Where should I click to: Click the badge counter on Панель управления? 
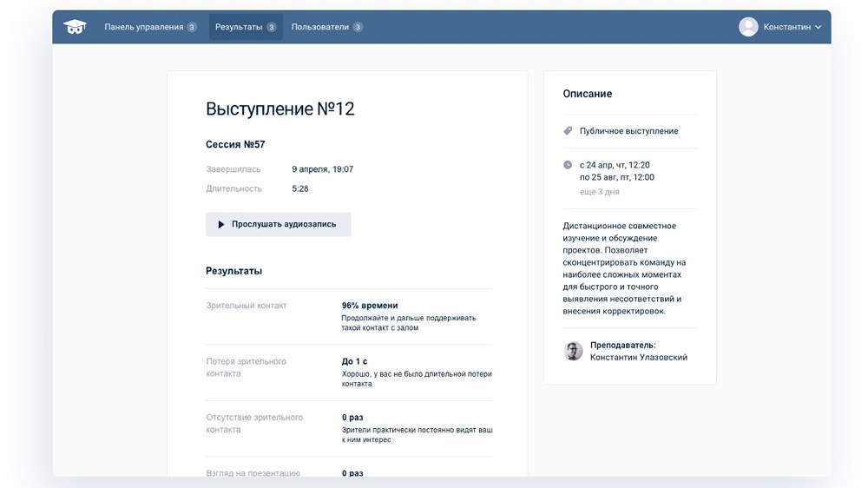point(192,27)
